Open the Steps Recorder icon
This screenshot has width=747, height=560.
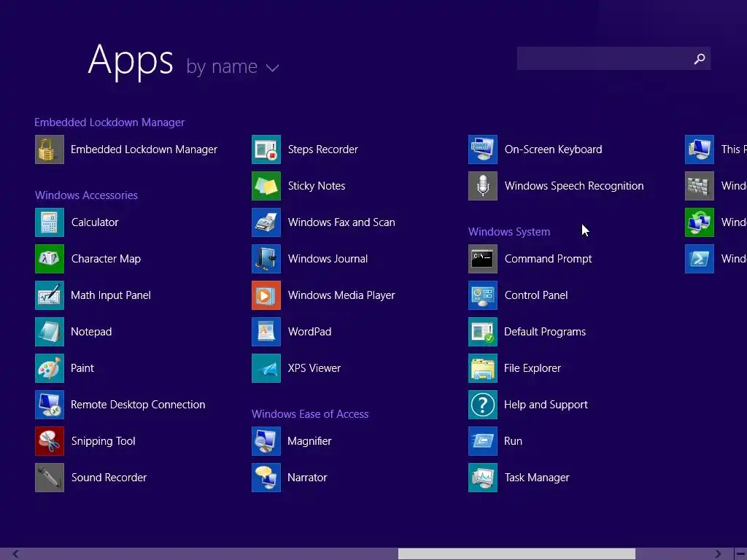[x=266, y=149]
